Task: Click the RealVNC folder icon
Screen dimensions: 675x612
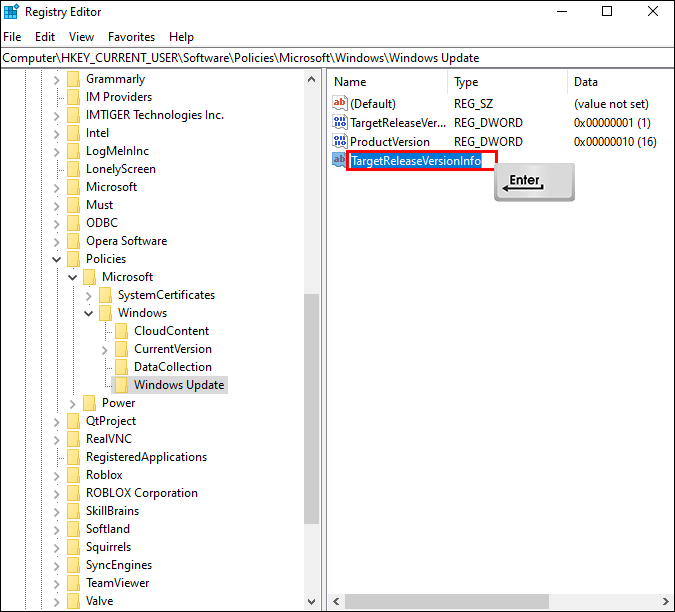Action: pyautogui.click(x=74, y=439)
